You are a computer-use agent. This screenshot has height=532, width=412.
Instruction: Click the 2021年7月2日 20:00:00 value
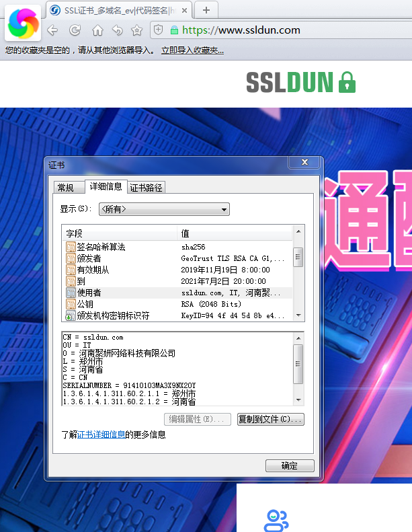223,281
